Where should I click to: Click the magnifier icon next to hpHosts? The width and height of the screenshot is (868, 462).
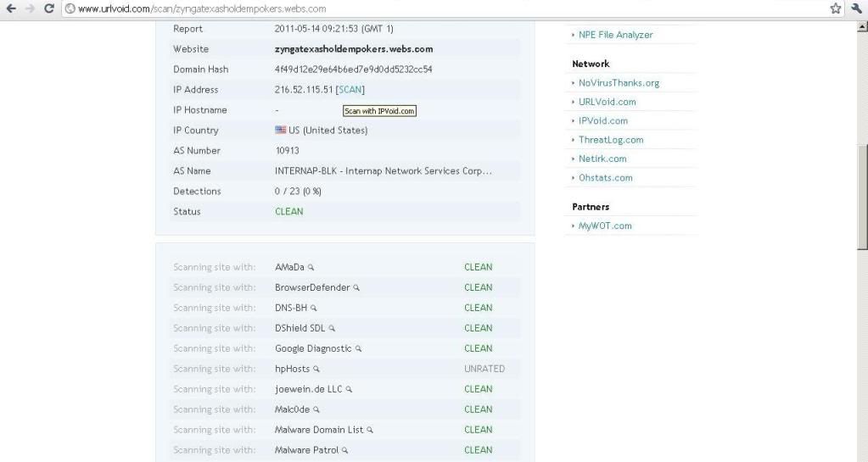click(316, 369)
